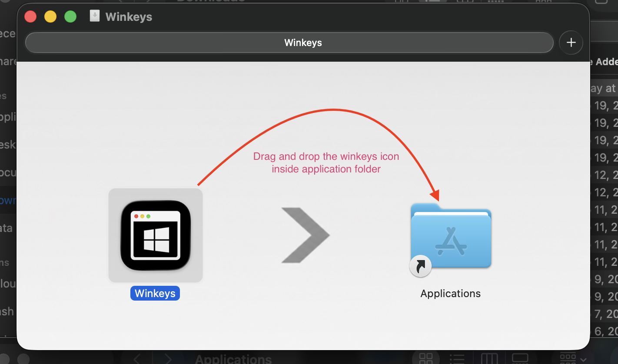Close the Winkeys disk image window
Screen dimensions: 618x364
(x=30, y=17)
